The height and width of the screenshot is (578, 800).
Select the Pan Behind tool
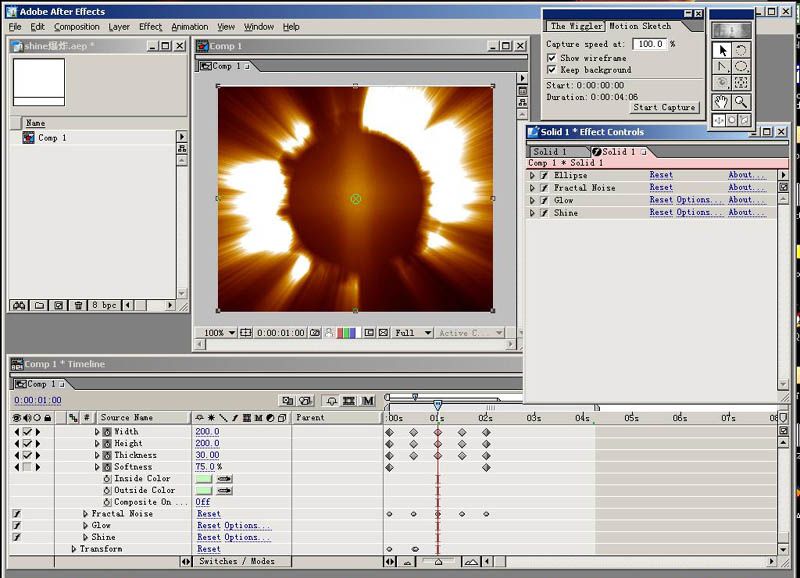[x=741, y=82]
